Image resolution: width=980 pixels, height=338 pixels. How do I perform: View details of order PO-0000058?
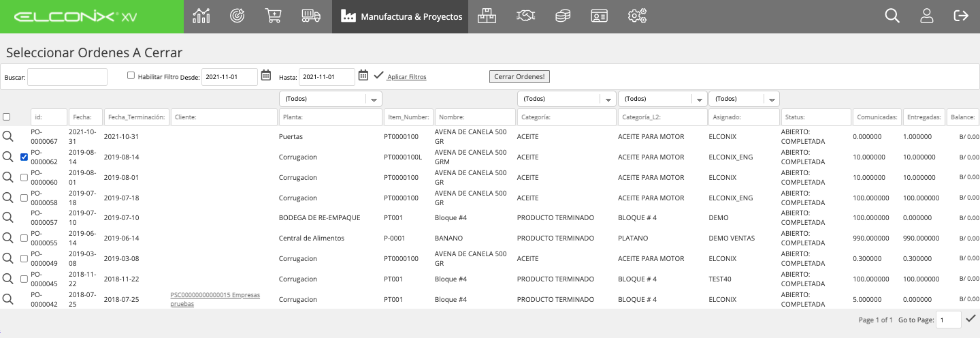point(7,198)
